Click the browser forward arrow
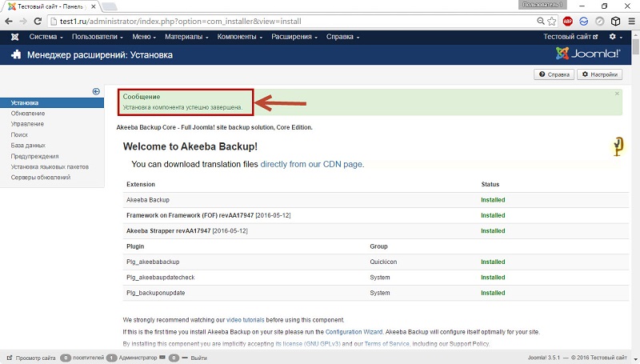640x364 pixels. (x=23, y=22)
